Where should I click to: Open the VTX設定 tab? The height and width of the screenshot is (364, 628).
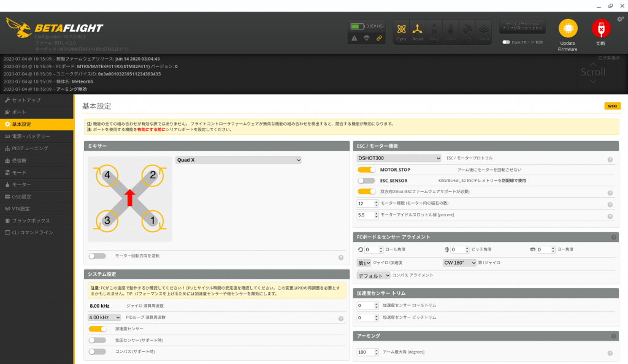click(37, 208)
